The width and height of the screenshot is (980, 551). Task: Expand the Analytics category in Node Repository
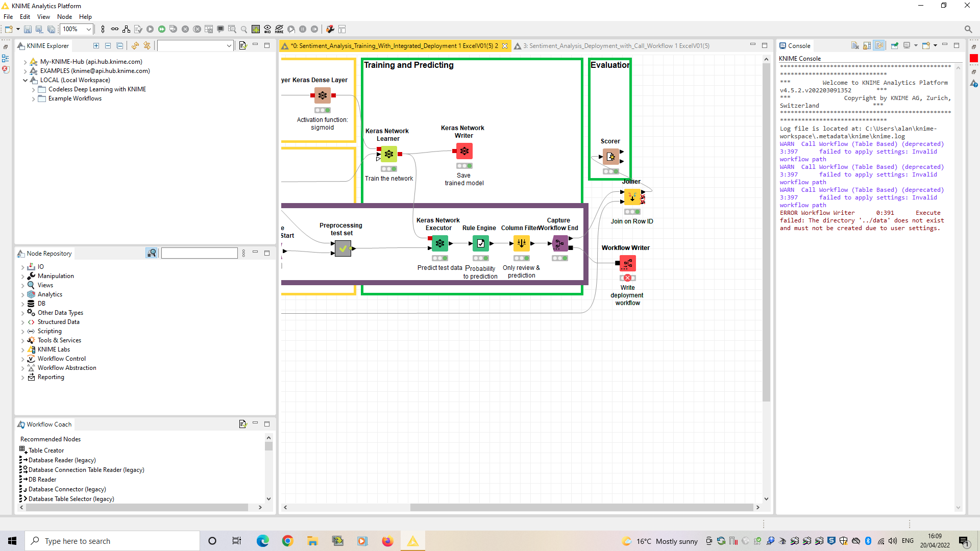click(22, 295)
